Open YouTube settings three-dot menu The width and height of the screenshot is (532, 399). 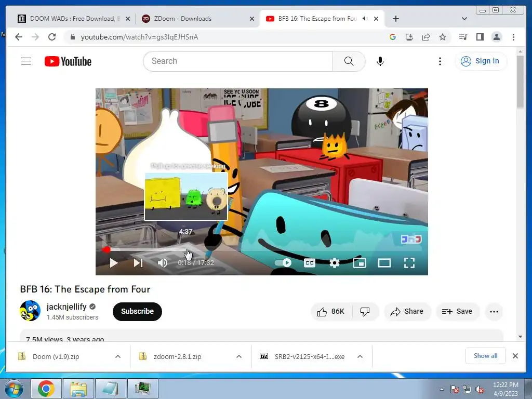click(440, 61)
